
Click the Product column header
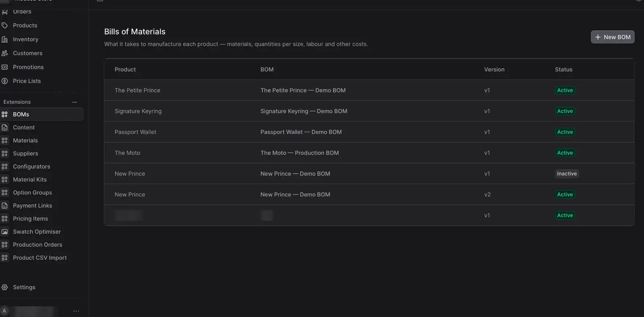125,70
